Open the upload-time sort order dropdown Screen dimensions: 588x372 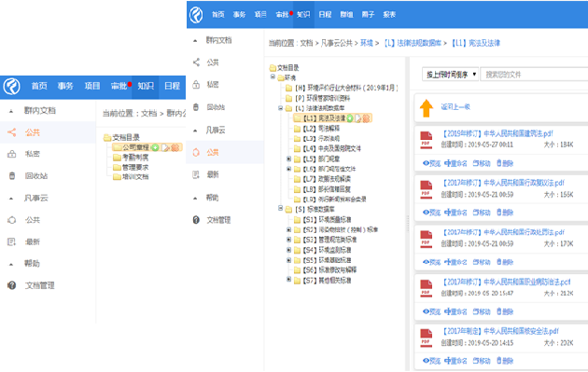pyautogui.click(x=450, y=75)
